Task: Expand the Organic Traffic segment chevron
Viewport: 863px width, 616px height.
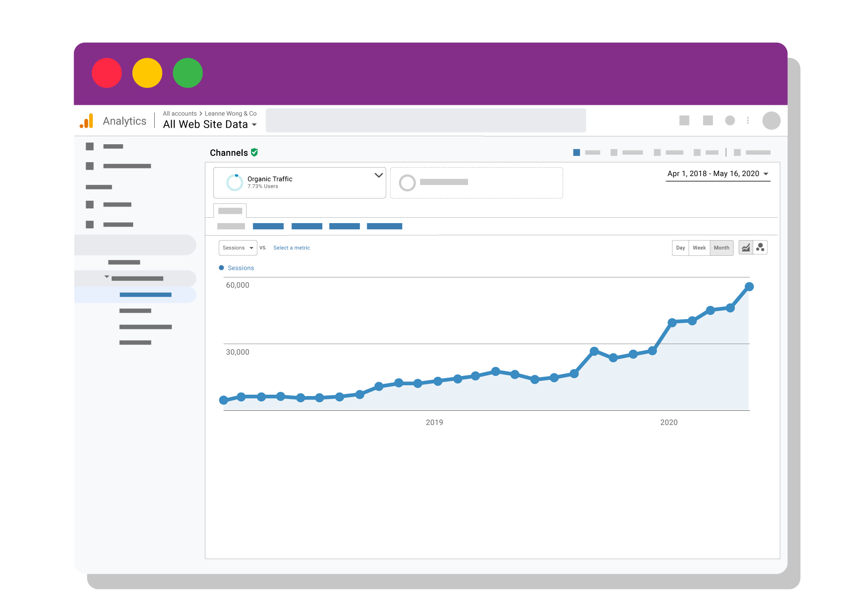Action: click(x=378, y=175)
